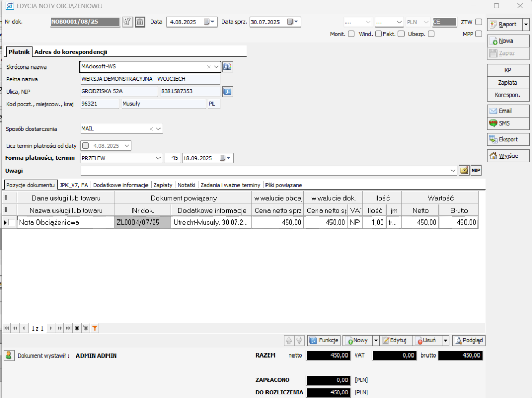This screenshot has height=398, width=532.
Task: Open the Raport button dropdown arrow
Action: click(x=525, y=24)
